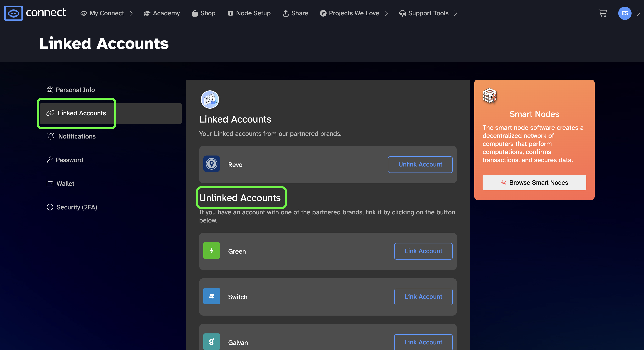Click the Unlinked Accounts heading
The width and height of the screenshot is (644, 350).
click(x=240, y=198)
